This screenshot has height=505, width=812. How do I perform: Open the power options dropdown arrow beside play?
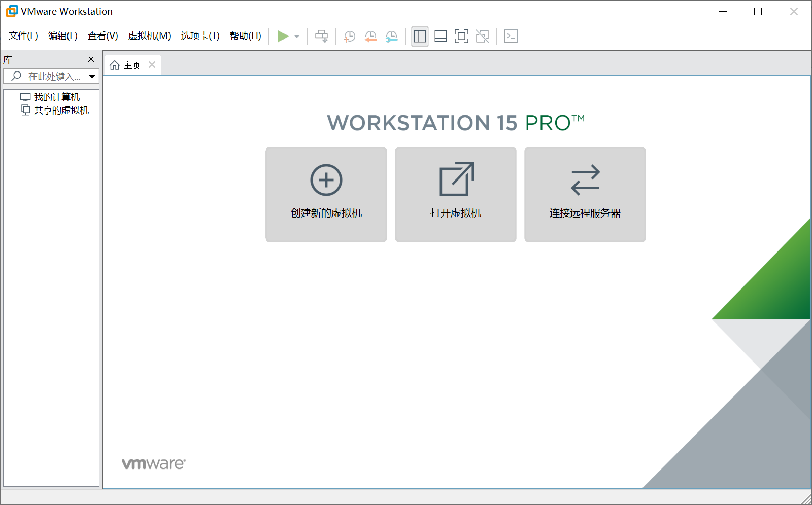click(297, 37)
